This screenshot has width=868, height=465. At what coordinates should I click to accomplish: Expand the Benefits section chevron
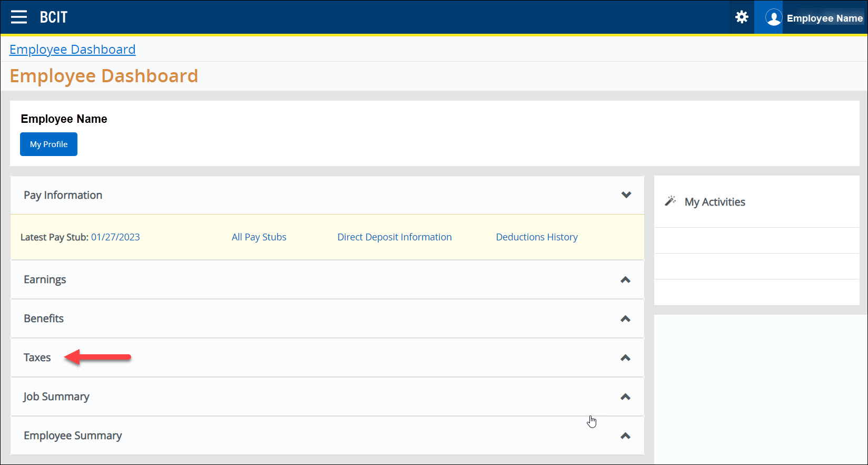[625, 319]
